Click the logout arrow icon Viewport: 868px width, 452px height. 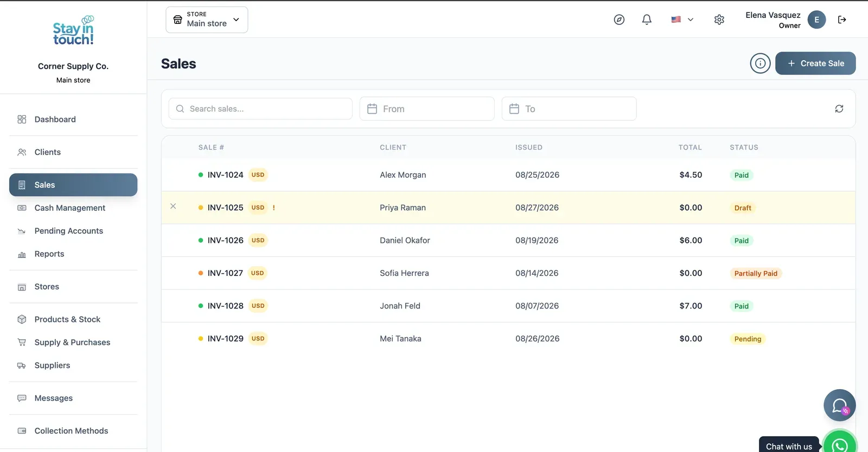[842, 20]
